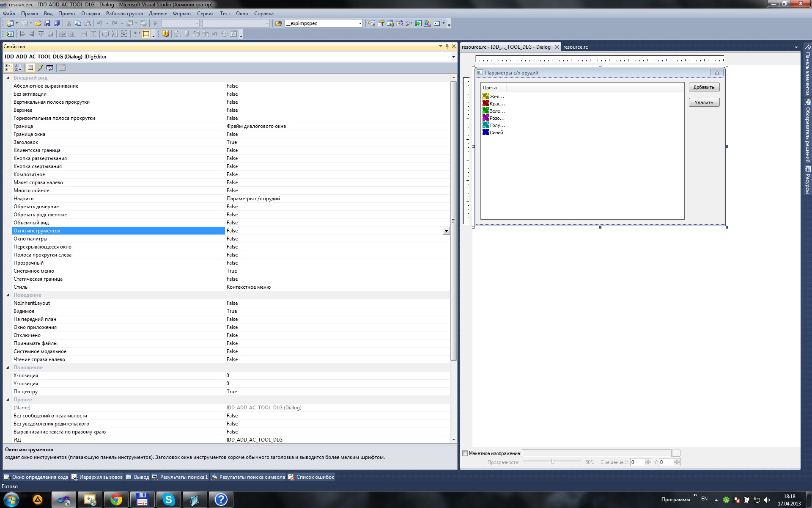The width and height of the screenshot is (812, 508).
Task: Switch properties to alphabetical sort
Action: tap(18, 68)
